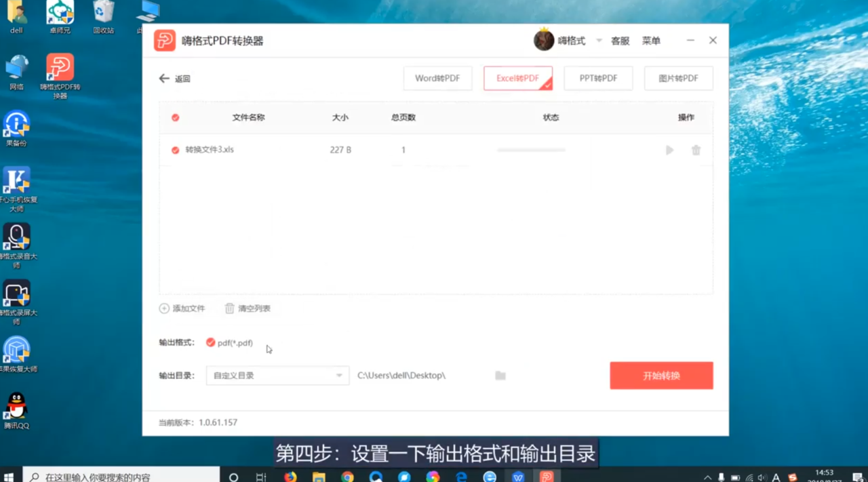Image resolution: width=868 pixels, height=482 pixels.
Task: Click the user avatar of 嗨格式 account
Action: coord(544,40)
